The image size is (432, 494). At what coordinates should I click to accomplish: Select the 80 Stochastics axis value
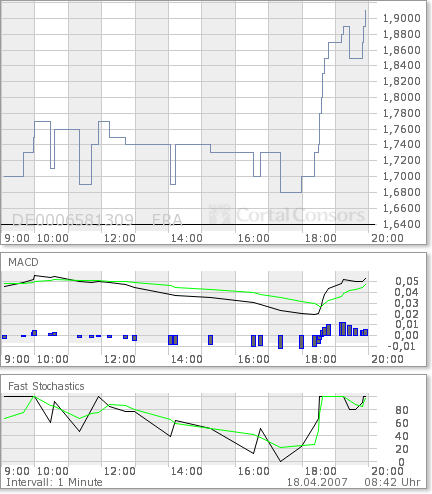(402, 410)
